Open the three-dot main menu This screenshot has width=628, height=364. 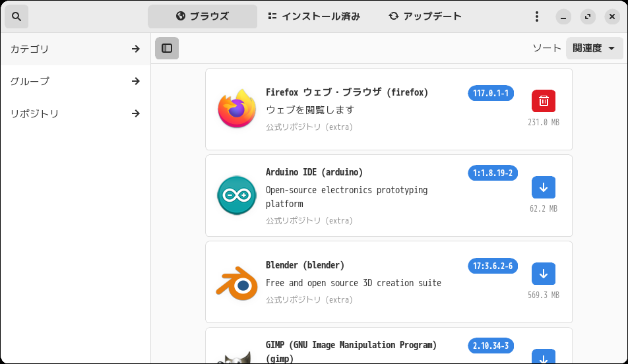click(537, 16)
